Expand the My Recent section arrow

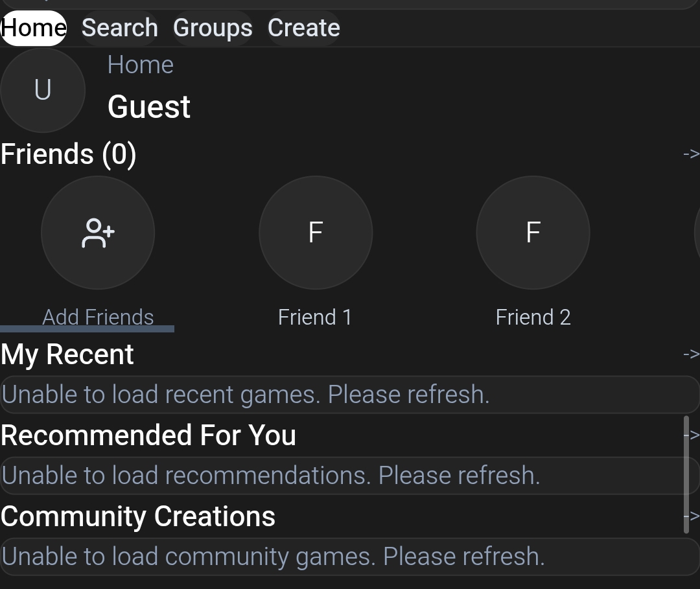click(x=691, y=354)
